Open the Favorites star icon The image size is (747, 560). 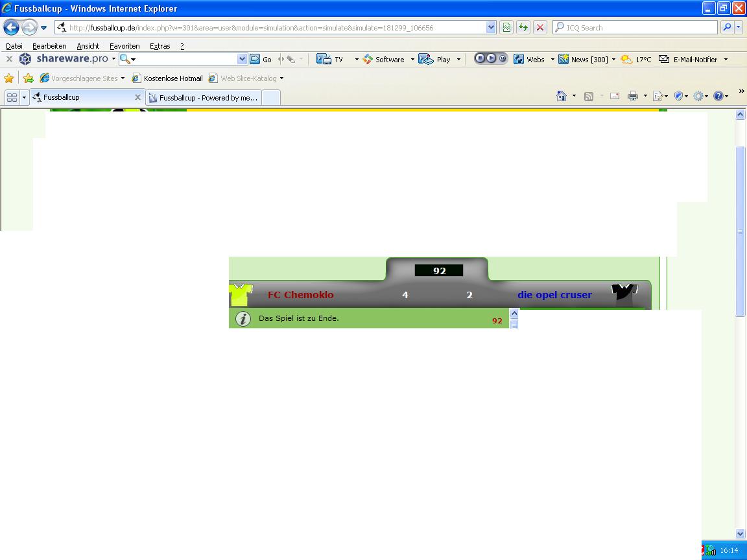9,78
